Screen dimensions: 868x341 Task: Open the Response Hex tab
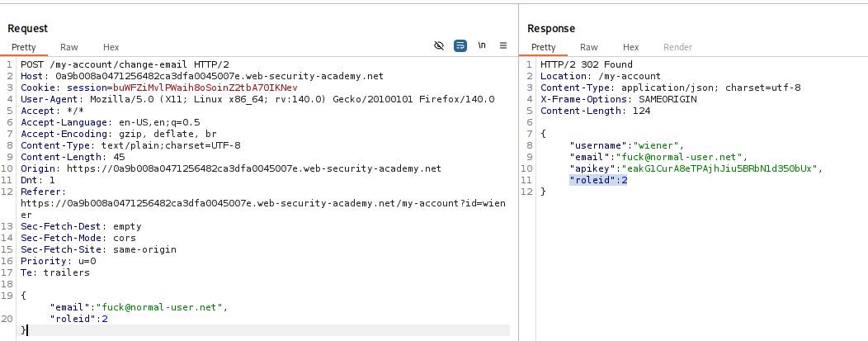630,47
